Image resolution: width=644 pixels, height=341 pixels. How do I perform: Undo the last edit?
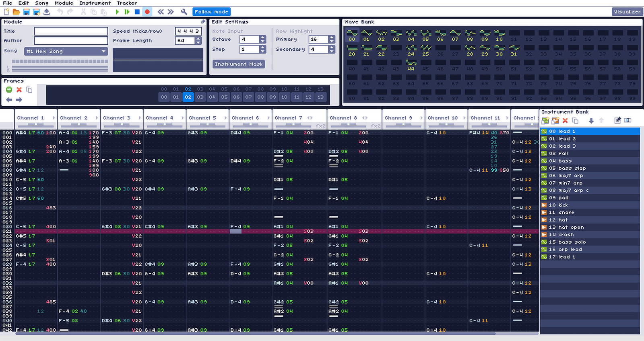tap(60, 12)
